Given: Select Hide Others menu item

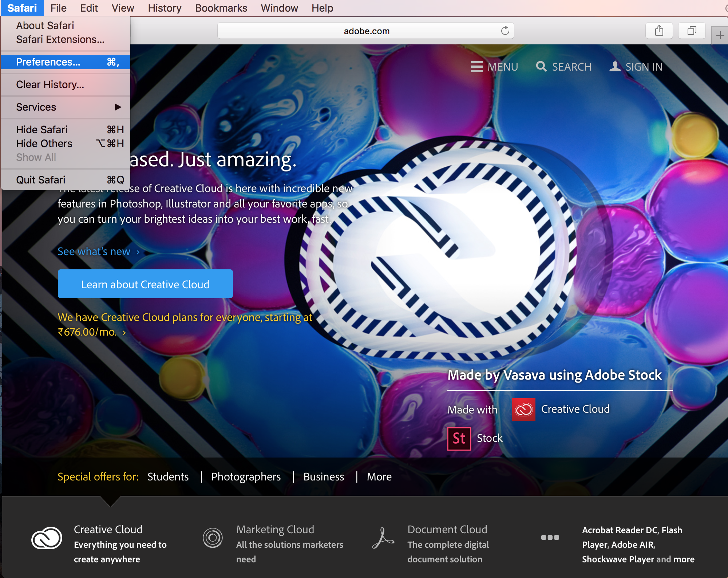Looking at the screenshot, I should coord(66,143).
